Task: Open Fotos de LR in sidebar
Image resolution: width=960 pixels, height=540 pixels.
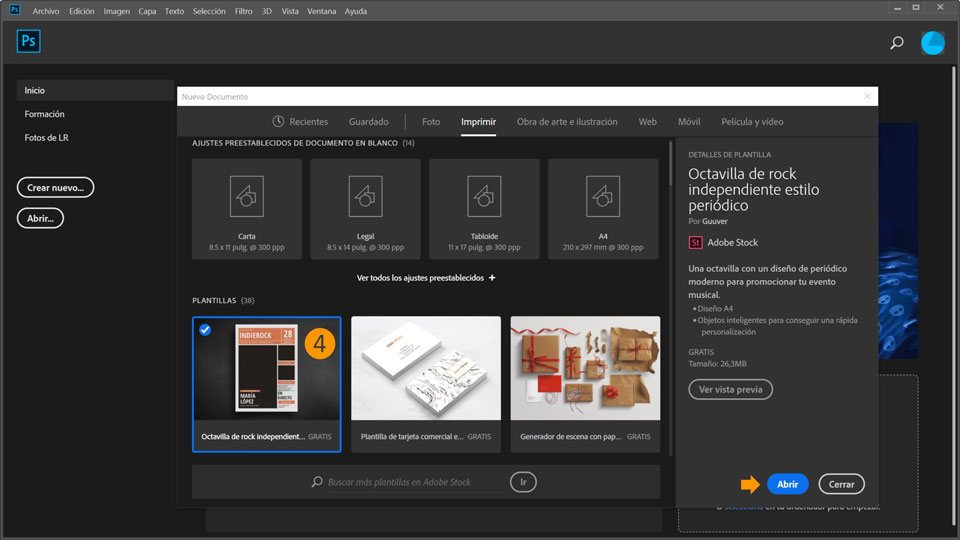Action: coord(47,138)
